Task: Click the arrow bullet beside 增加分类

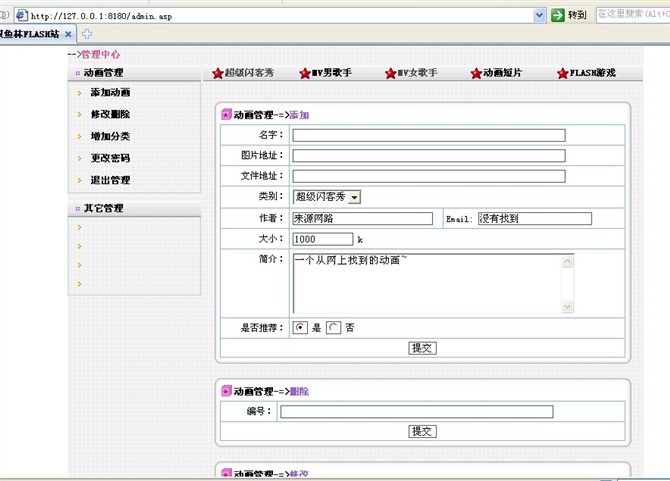Action: pyautogui.click(x=79, y=137)
